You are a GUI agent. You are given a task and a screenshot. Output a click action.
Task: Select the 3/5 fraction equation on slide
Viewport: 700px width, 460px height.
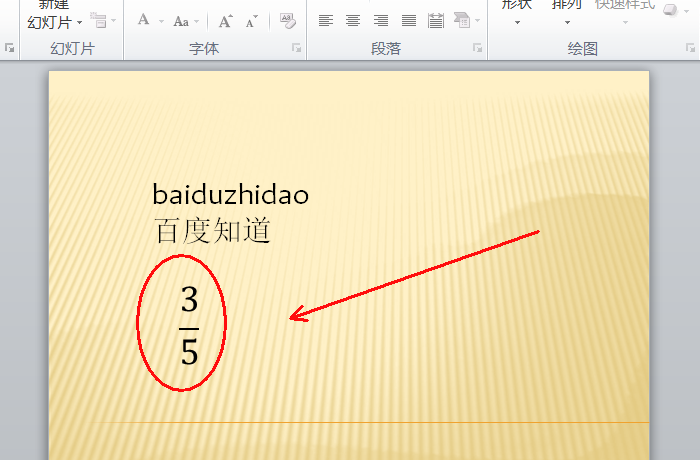point(189,325)
